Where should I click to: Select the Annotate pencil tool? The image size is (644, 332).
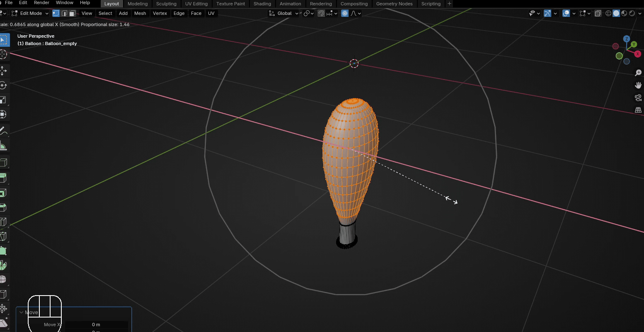tap(3, 130)
